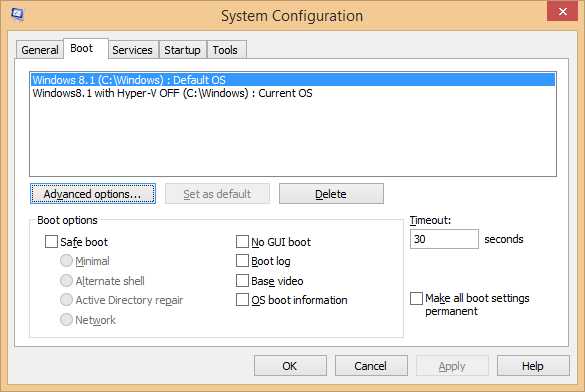The height and width of the screenshot is (392, 585).
Task: Click the Timeout seconds input field
Action: pos(444,239)
